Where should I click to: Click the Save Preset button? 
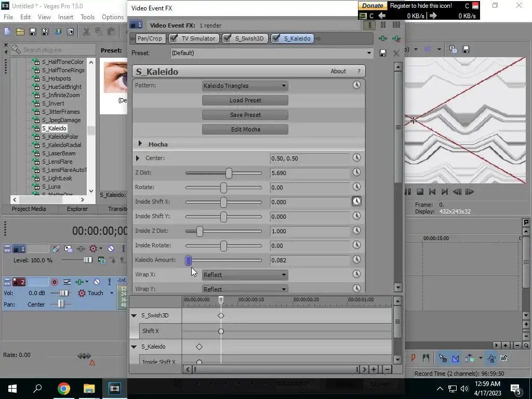point(245,115)
